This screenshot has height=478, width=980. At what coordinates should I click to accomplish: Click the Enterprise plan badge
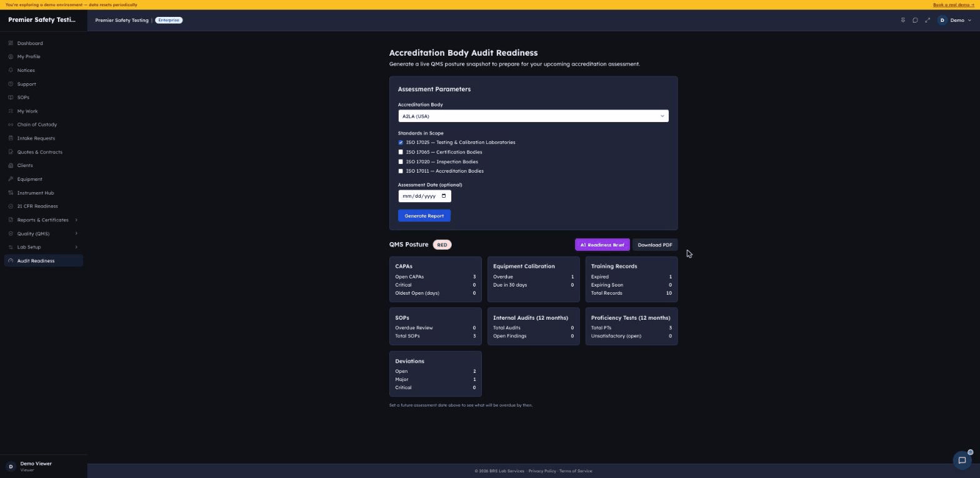tap(169, 20)
